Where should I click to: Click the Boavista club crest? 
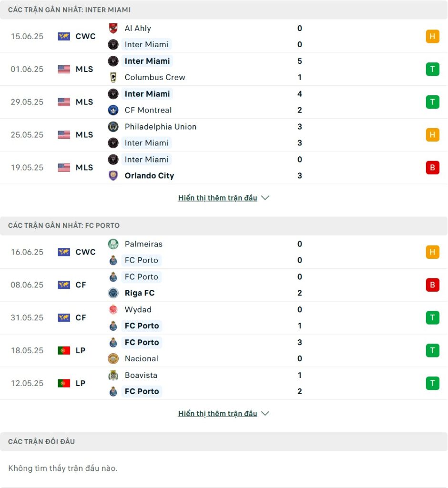tap(113, 376)
